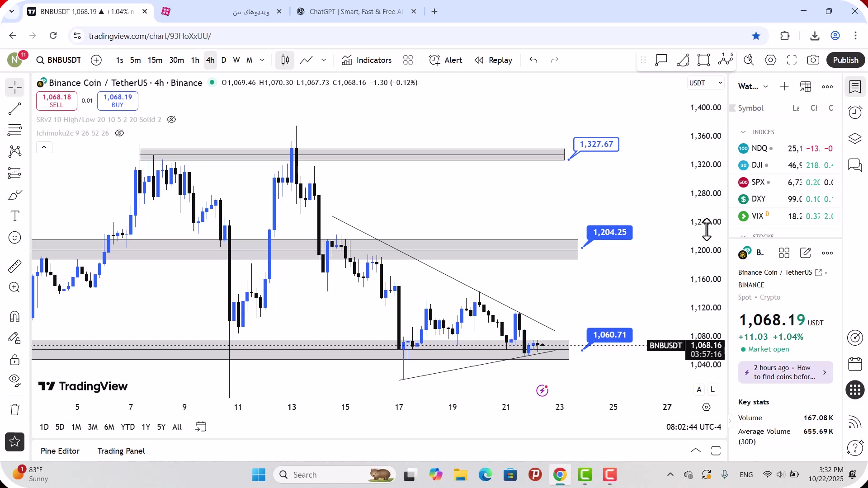This screenshot has height=488, width=868.
Task: Open the favorites star toolbar
Action: pyautogui.click(x=15, y=442)
